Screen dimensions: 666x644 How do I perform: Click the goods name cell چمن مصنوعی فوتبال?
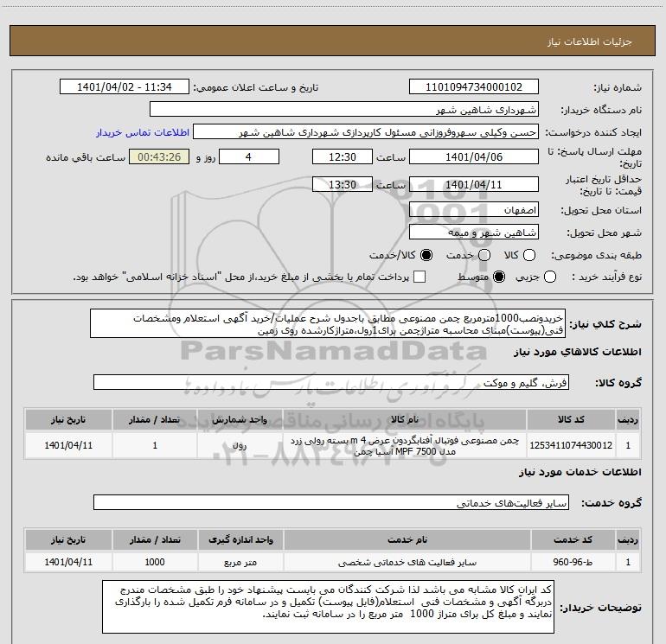(x=405, y=446)
